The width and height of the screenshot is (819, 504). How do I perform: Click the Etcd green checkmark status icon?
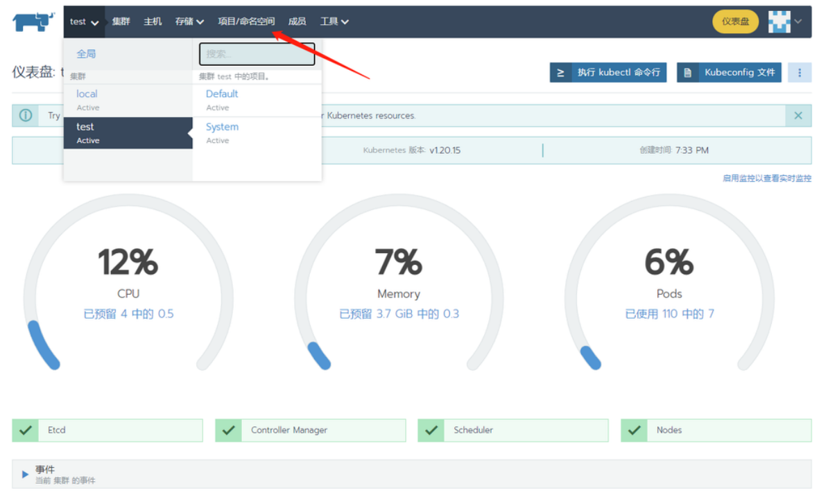coord(26,431)
